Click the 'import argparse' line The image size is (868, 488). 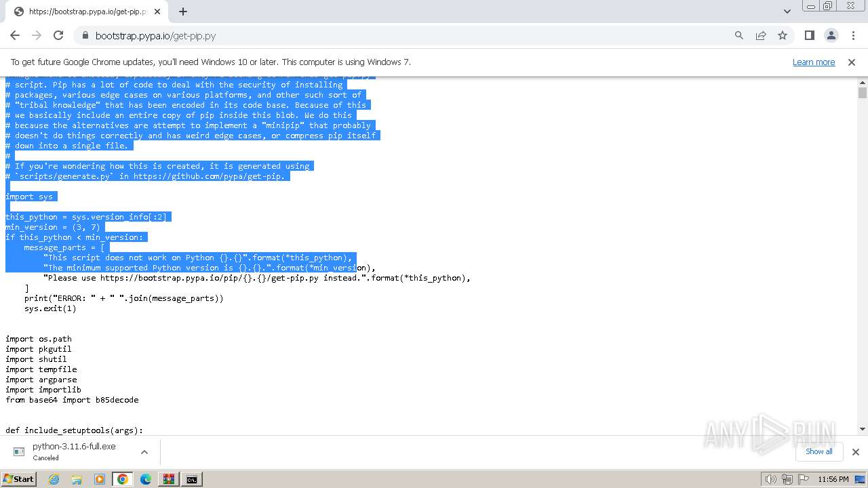point(41,380)
